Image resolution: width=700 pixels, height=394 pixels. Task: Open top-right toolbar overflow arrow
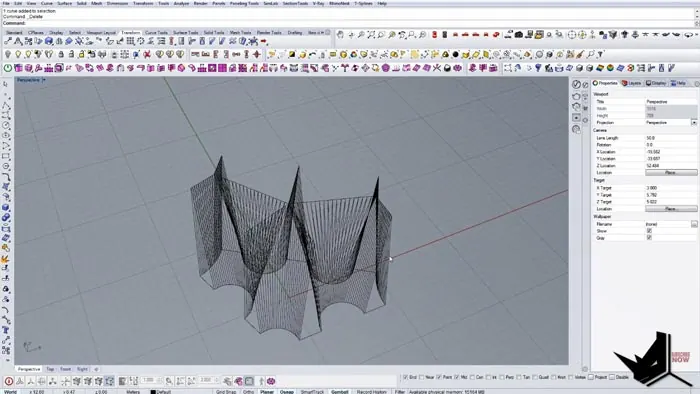pyautogui.click(x=697, y=34)
